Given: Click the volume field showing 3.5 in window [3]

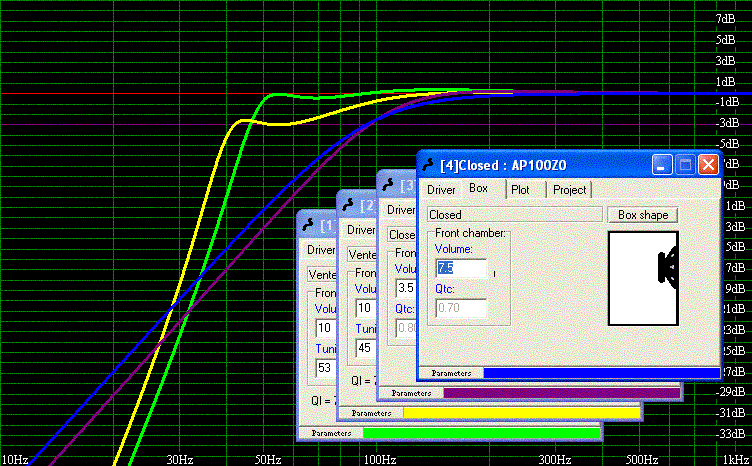Looking at the screenshot, I should pos(406,288).
